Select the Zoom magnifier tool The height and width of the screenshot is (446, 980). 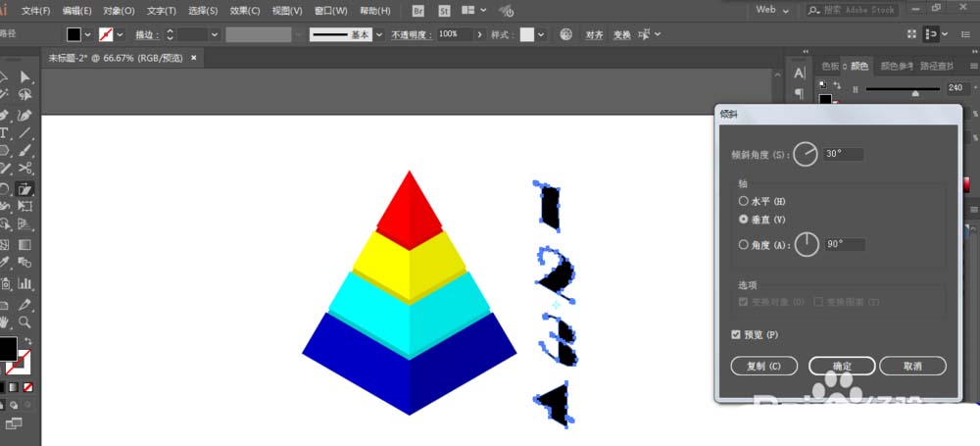tap(25, 322)
